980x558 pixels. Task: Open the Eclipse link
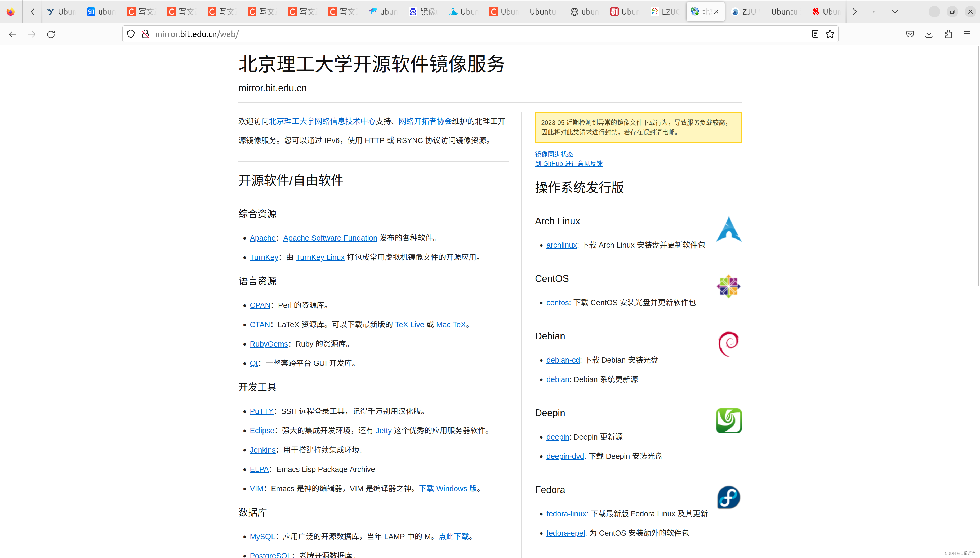(x=262, y=431)
